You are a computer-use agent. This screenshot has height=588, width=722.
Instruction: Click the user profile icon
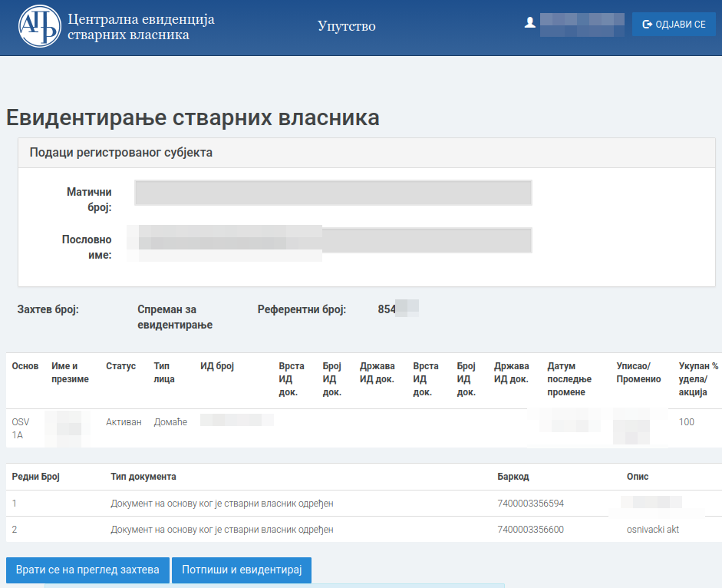click(529, 24)
